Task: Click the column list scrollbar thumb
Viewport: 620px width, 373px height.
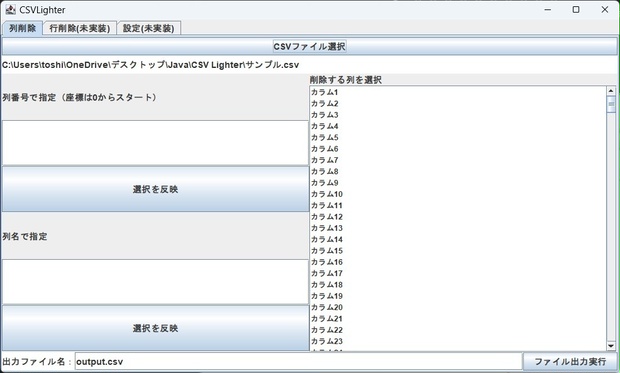Action: coord(611,104)
